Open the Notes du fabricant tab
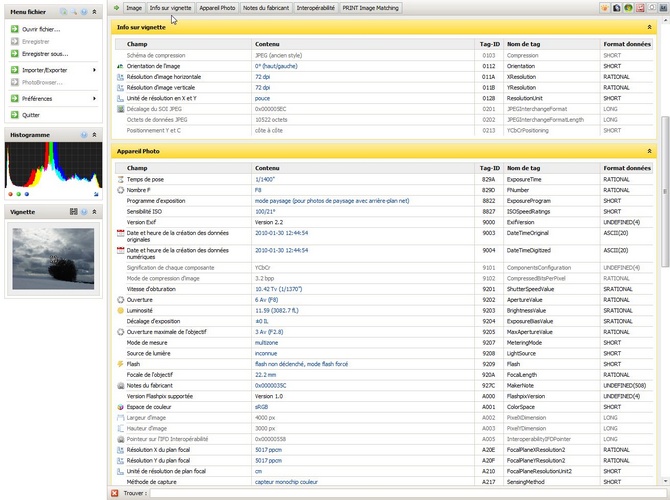The height and width of the screenshot is (500, 670). [266, 7]
